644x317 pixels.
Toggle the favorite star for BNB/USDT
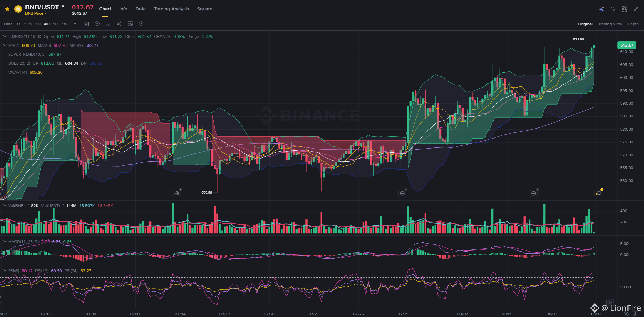click(x=7, y=9)
